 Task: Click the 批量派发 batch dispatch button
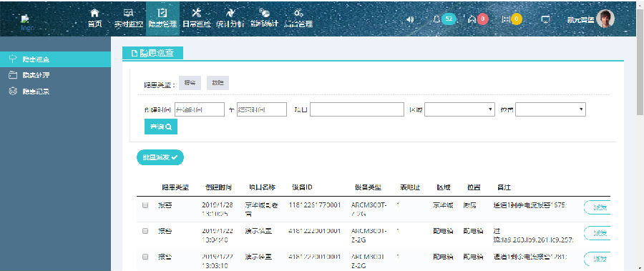tap(160, 157)
